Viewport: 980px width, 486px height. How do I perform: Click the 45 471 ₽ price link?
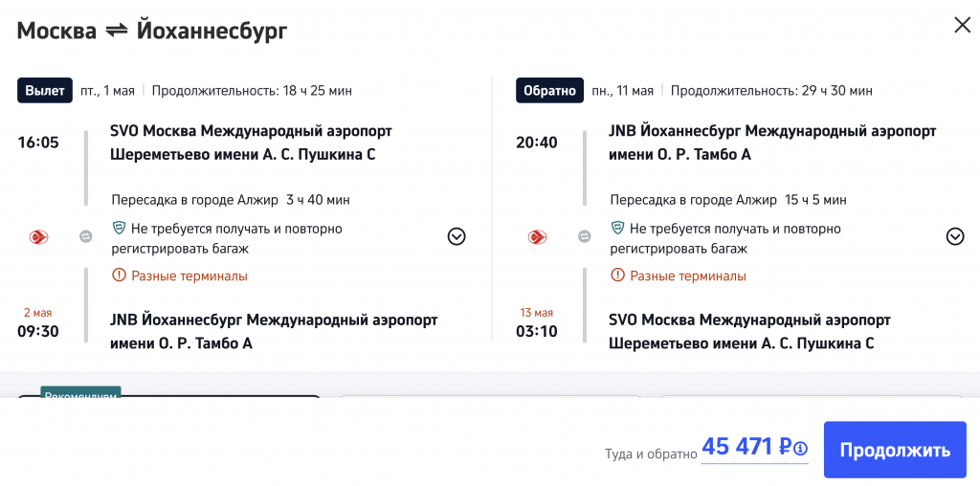[x=746, y=447]
